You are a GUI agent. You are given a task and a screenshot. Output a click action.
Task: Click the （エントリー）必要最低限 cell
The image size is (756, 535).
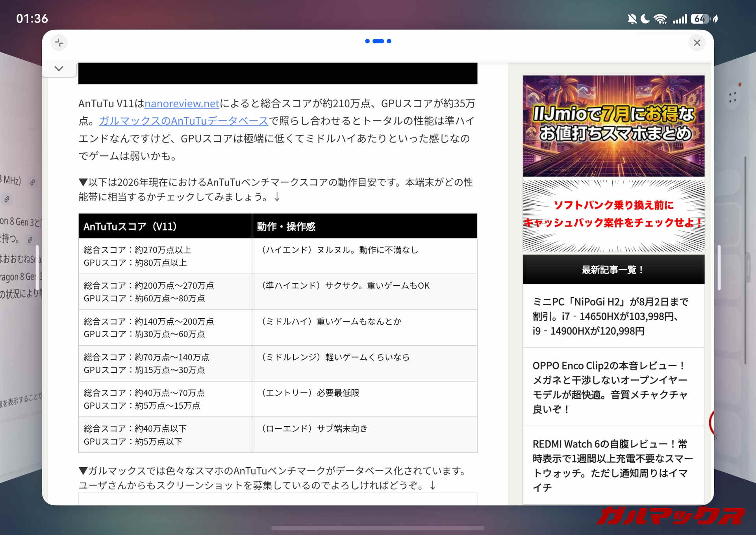tap(365, 399)
